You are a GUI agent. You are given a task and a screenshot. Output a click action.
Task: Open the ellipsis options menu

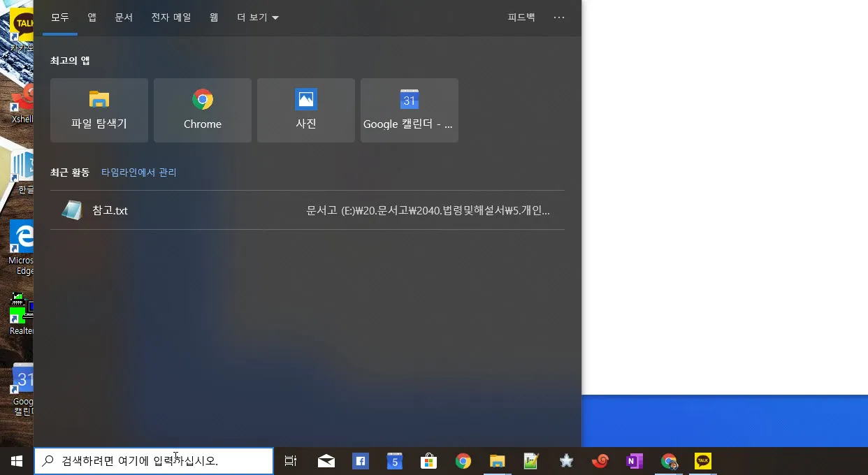coord(558,17)
